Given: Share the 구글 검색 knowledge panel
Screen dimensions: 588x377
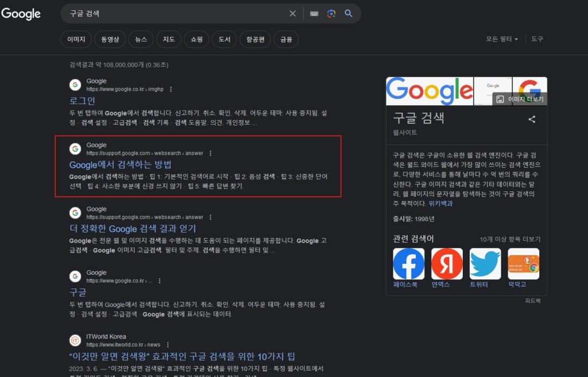Looking at the screenshot, I should 532,120.
